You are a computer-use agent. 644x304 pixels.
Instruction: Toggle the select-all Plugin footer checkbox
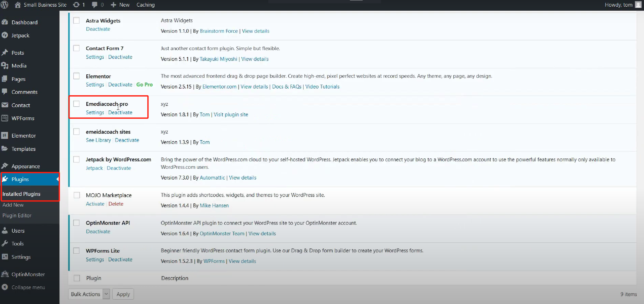pyautogui.click(x=77, y=278)
